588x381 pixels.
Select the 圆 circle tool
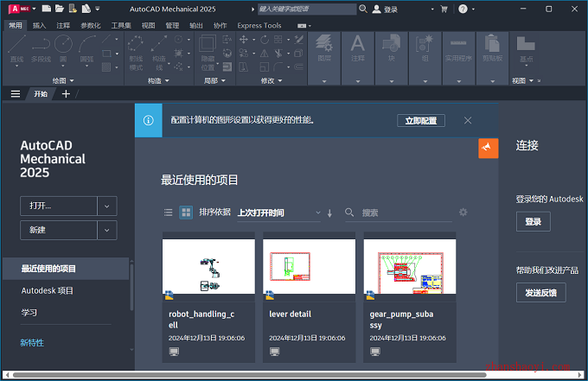click(x=63, y=48)
